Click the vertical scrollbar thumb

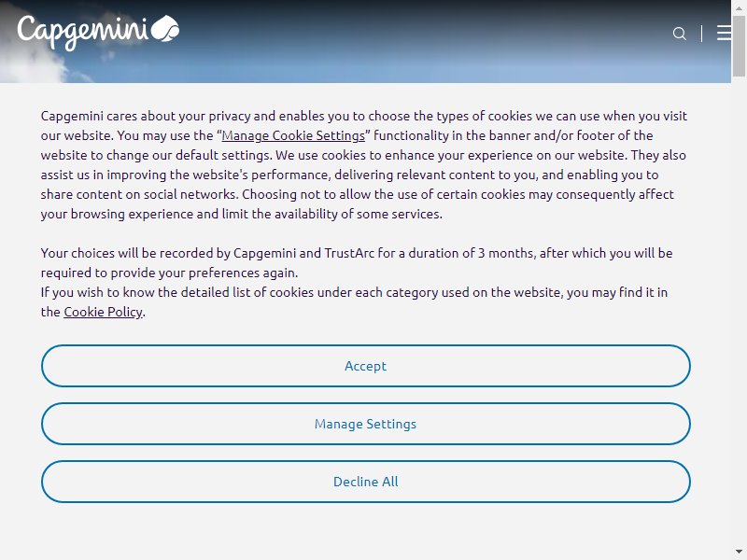click(x=739, y=46)
